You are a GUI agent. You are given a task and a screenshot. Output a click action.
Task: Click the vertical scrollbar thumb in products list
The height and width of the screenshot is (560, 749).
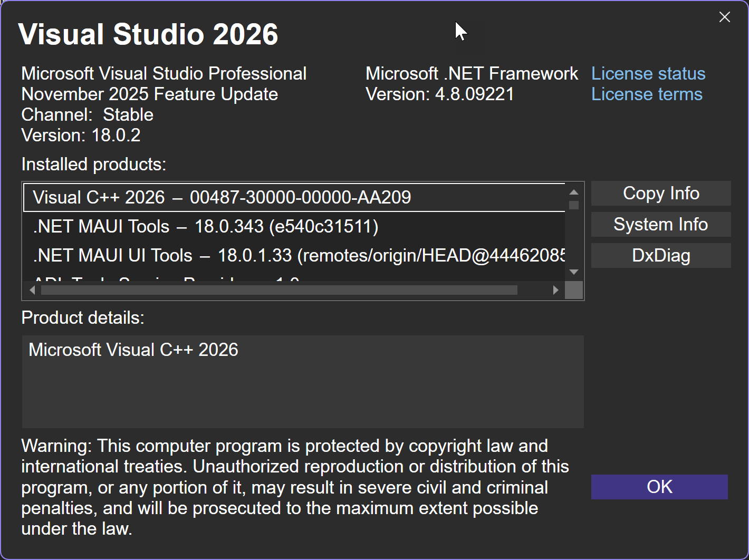(574, 205)
